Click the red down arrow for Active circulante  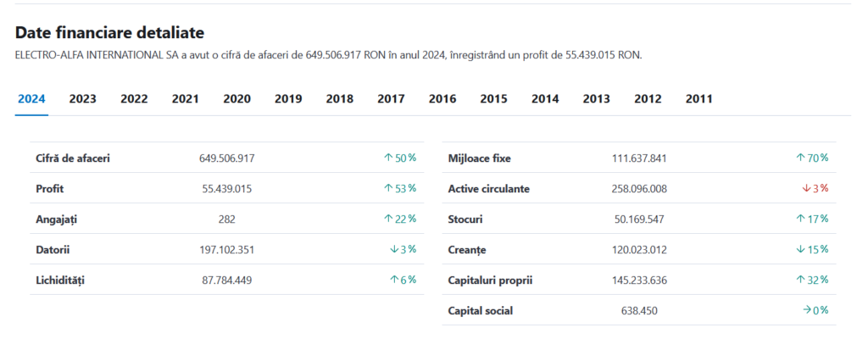[x=806, y=188]
